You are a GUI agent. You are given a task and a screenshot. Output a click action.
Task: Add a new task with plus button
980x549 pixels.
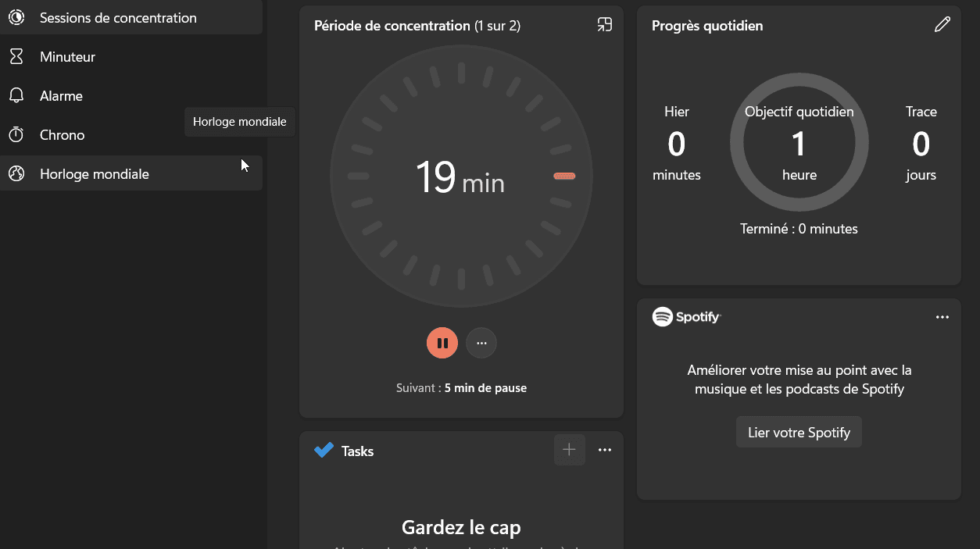tap(570, 450)
